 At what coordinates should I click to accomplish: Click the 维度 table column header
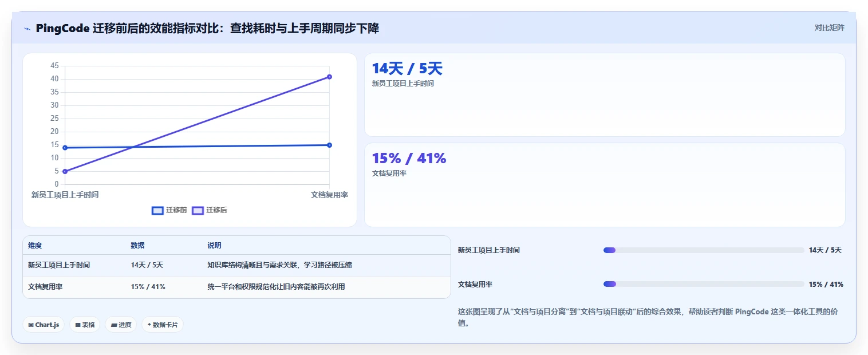click(x=35, y=246)
